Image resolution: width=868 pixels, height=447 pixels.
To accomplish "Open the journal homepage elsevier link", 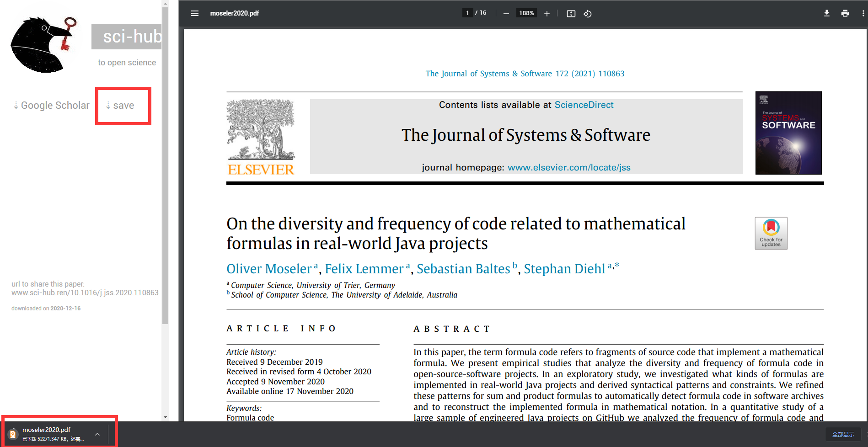I will [x=569, y=167].
